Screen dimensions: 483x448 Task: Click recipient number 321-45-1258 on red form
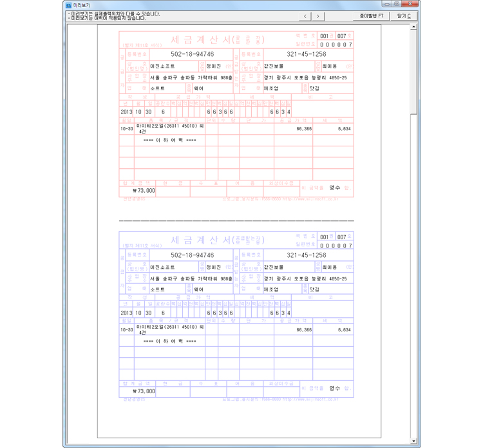point(306,54)
